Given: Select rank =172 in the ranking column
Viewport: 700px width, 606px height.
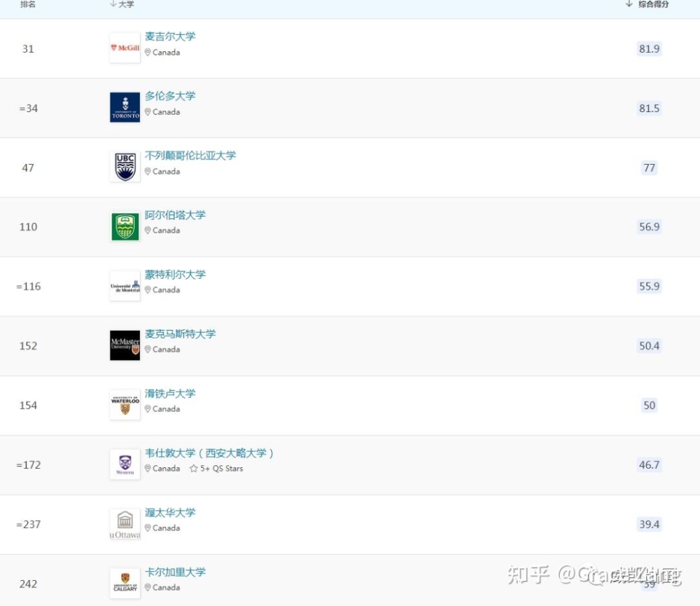Looking at the screenshot, I should tap(29, 464).
